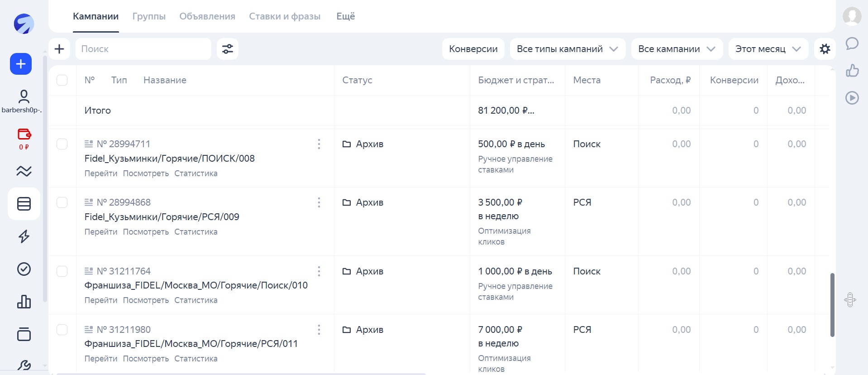Click the campaign type icon of № 28994711
The width and height of the screenshot is (868, 375).
(89, 144)
